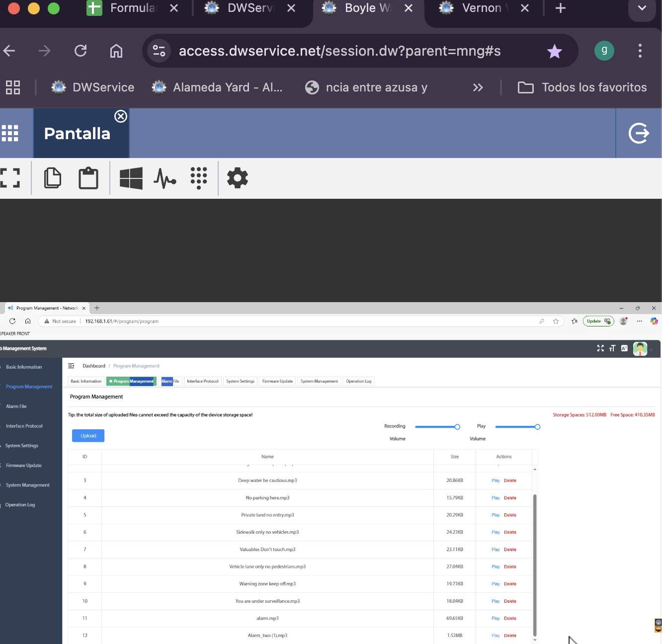Click the site information icon in address bar
The height and width of the screenshot is (644, 662).
159,51
